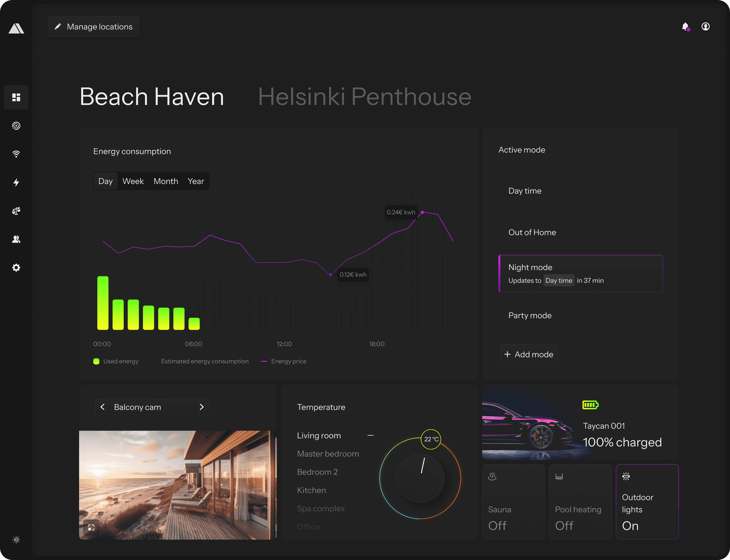Click Add mode button

528,354
